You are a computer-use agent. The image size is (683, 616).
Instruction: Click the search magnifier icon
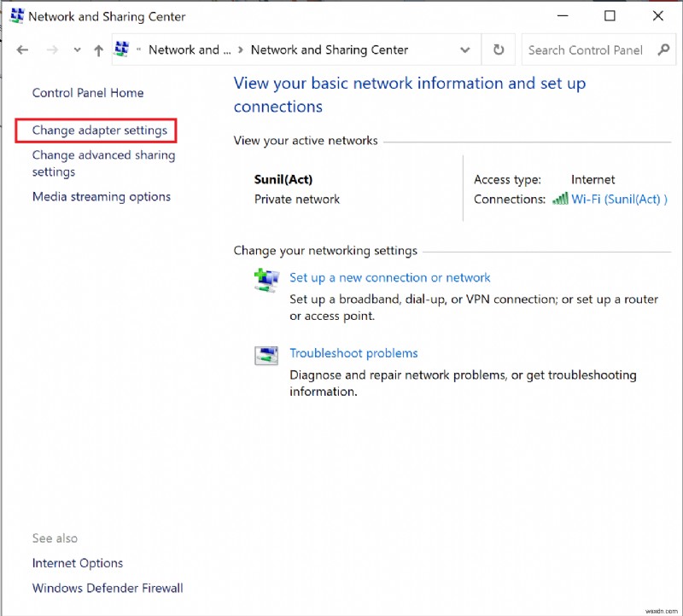(x=664, y=49)
